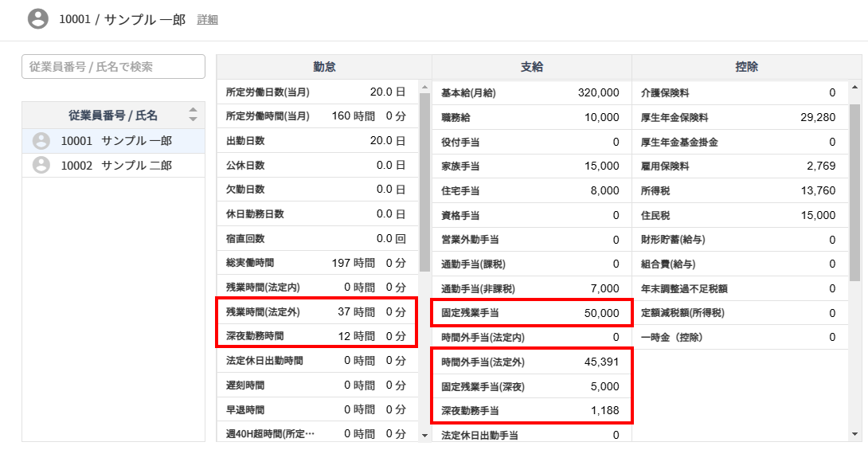The height and width of the screenshot is (450, 868).
Task: Sort ascending using 従業員番号 / 氏名 up arrow
Action: tap(192, 110)
